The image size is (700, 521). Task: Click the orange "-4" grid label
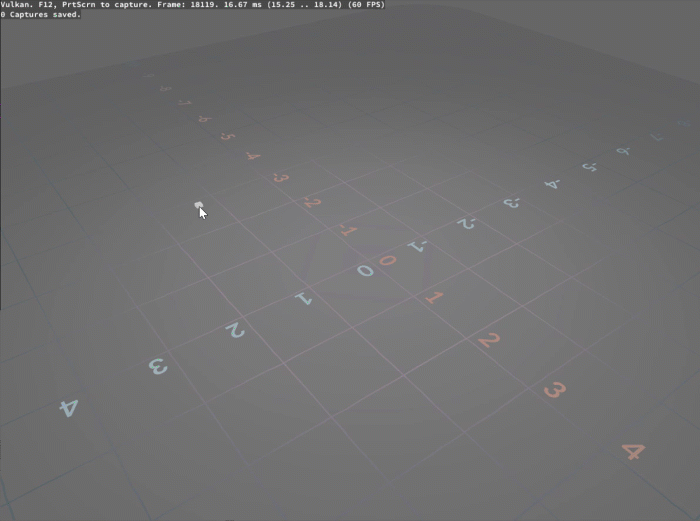pyautogui.click(x=253, y=156)
